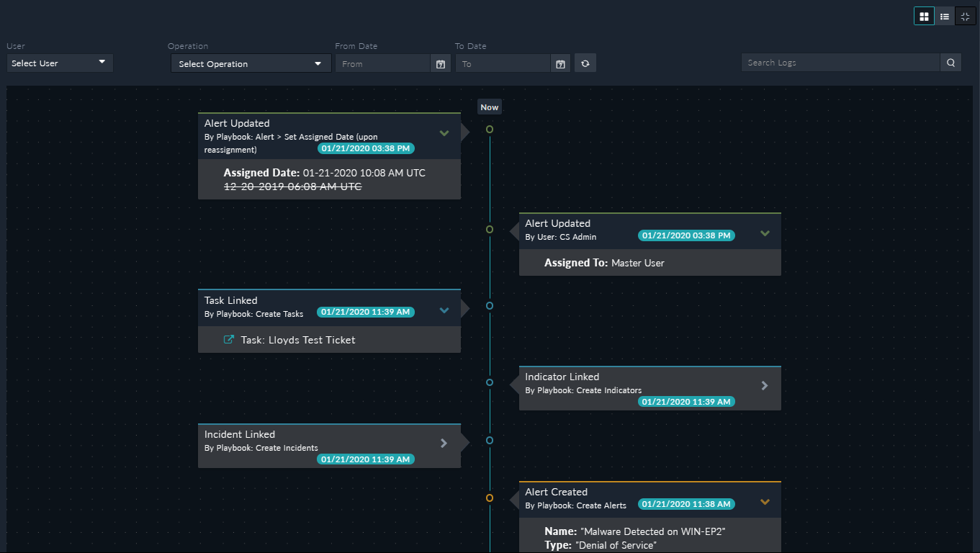Screen dimensions: 980x553
Task: Expand the Indicator Linked entry details
Action: (x=765, y=385)
